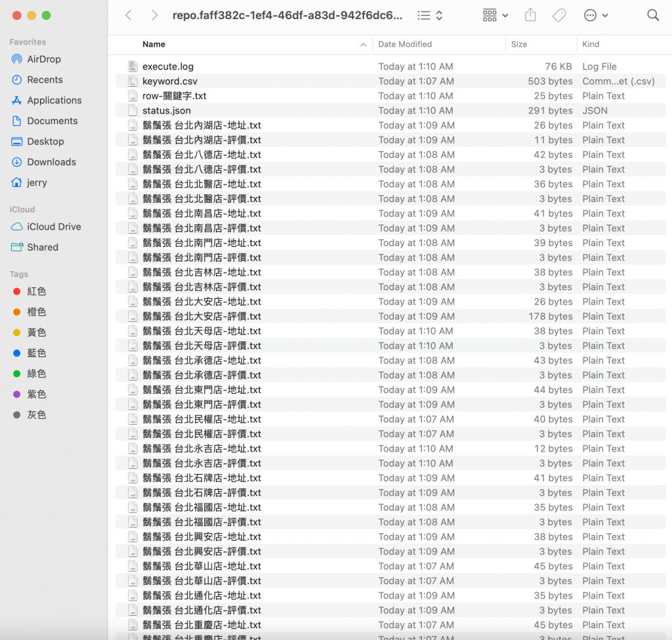Click the 178 bytes size cell

(x=551, y=316)
